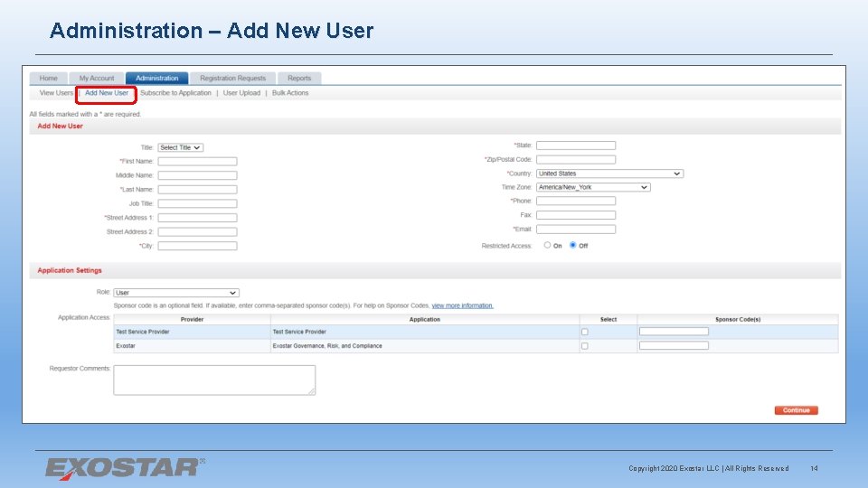Open the Role dropdown set to User

(176, 293)
